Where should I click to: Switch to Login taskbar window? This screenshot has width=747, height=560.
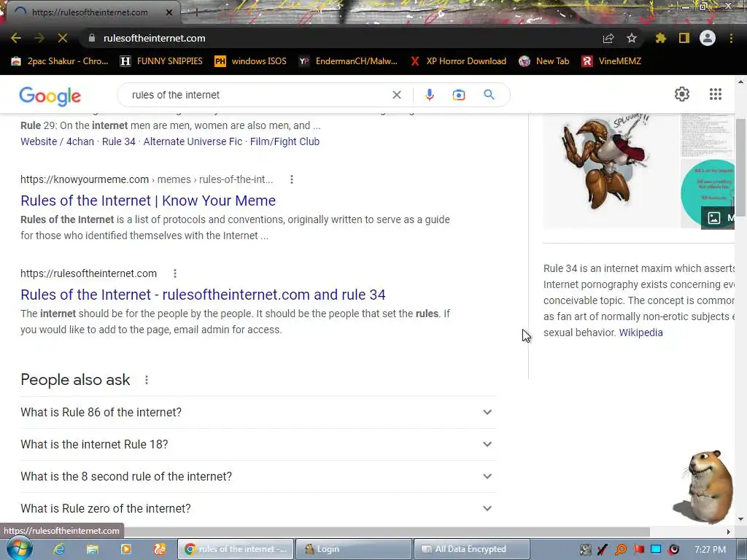354,549
